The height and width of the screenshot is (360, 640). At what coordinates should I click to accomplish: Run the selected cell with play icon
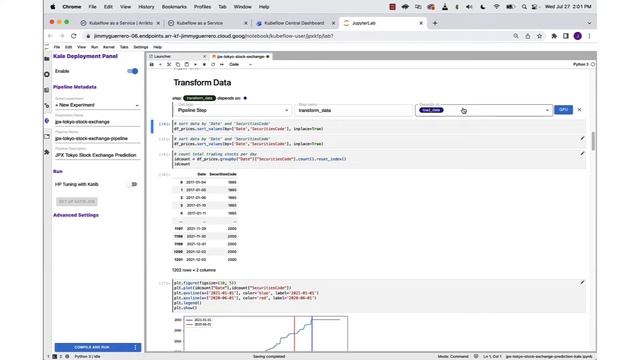click(196, 64)
